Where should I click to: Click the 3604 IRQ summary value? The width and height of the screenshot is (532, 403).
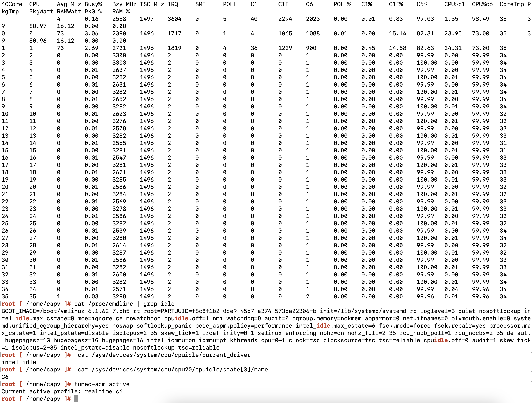174,19
